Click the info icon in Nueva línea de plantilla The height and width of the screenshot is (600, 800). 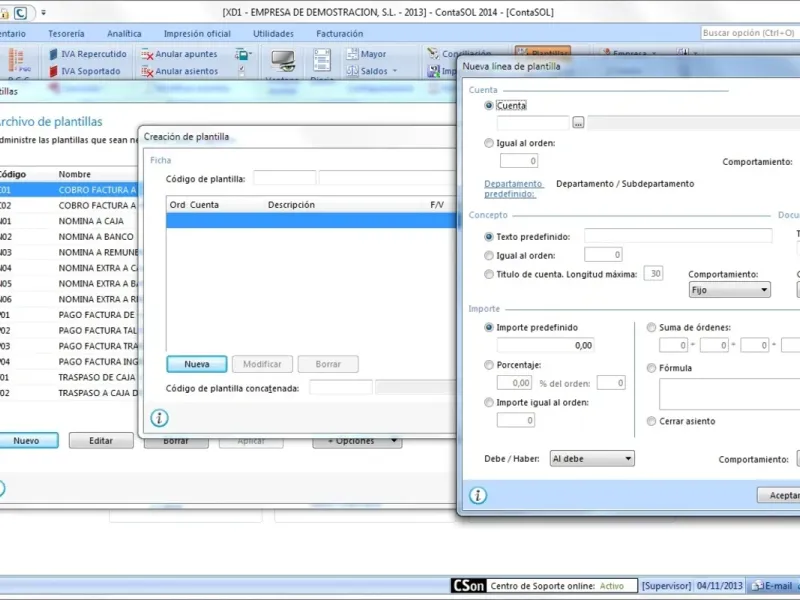coord(478,495)
